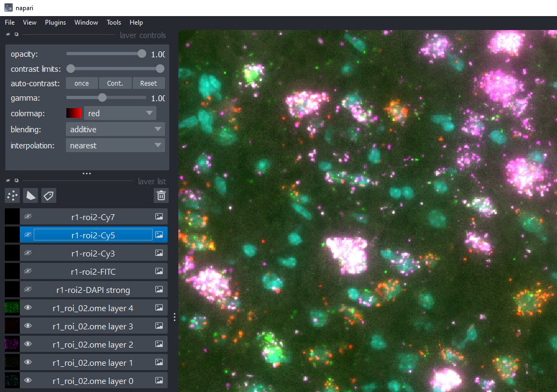
Task: Open the Plugins menu
Action: [55, 22]
